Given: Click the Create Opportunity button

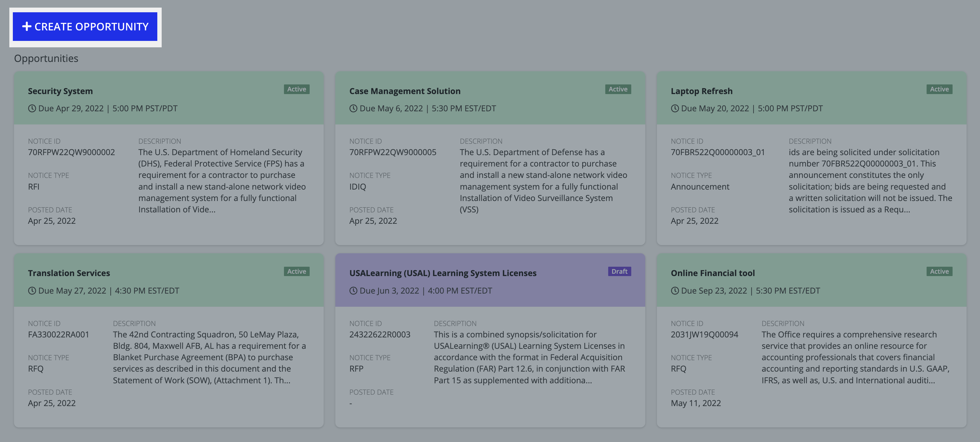Looking at the screenshot, I should (85, 27).
